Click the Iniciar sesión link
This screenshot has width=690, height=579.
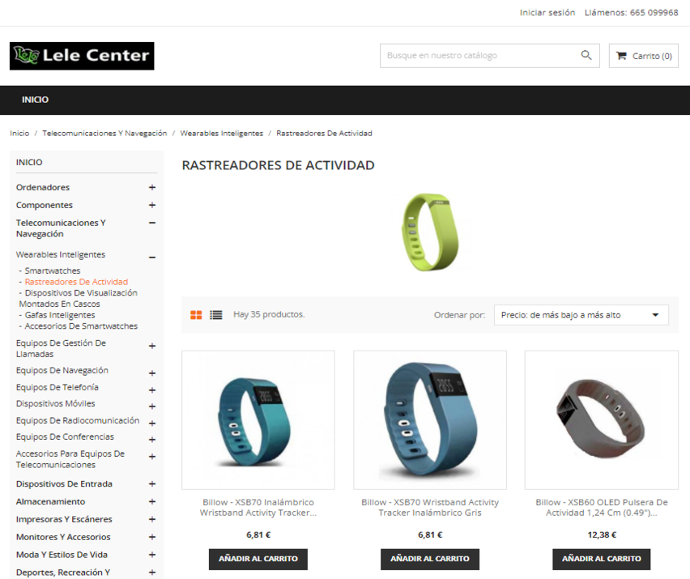pyautogui.click(x=547, y=13)
